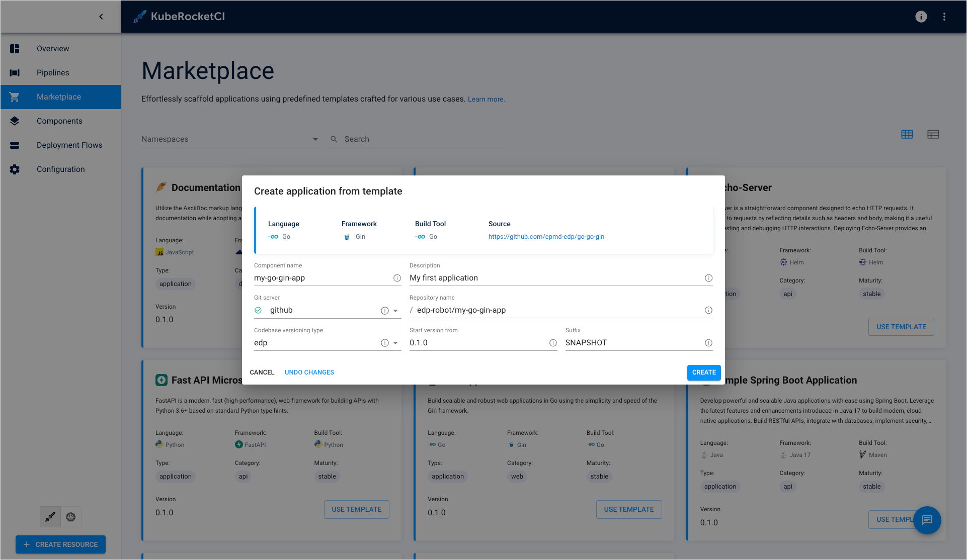
Task: Open Deployment Flows in sidebar
Action: [x=69, y=145]
